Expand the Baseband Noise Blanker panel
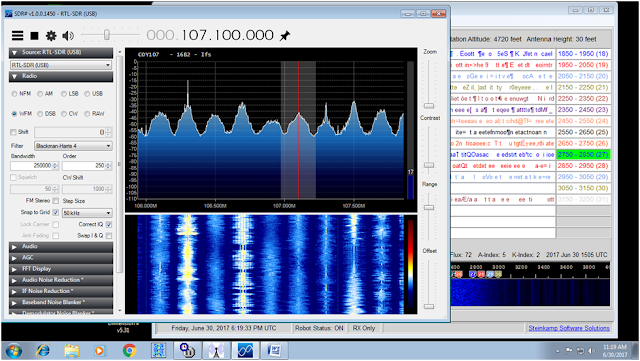Viewport: 640px width, 361px height. tap(61, 302)
